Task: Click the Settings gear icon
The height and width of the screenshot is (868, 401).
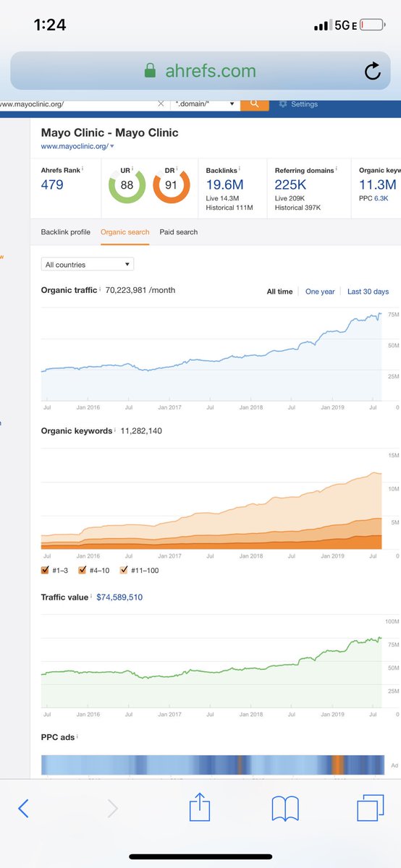Action: click(x=283, y=104)
